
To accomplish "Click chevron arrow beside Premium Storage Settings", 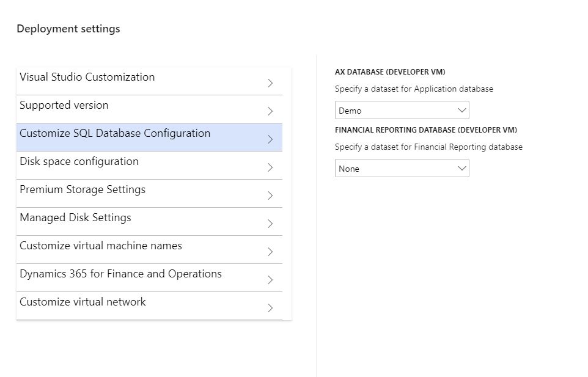I will point(270,196).
